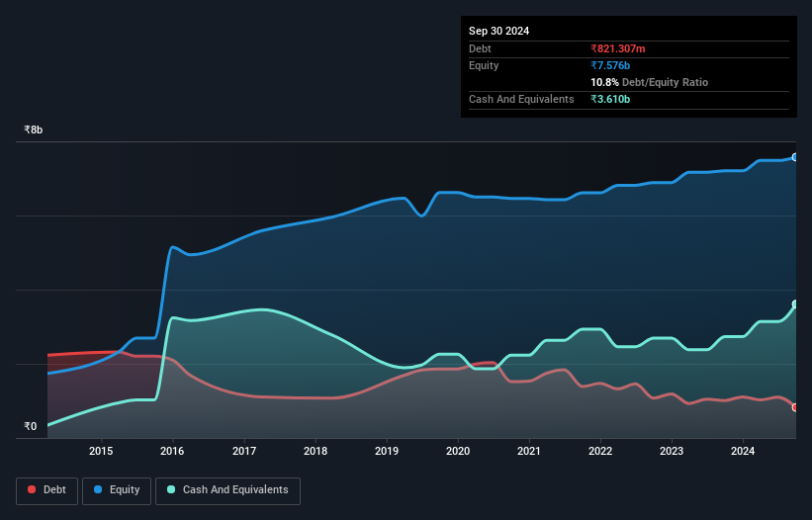The height and width of the screenshot is (520, 812).
Task: Click the 2018 x-axis label
Action: [316, 451]
